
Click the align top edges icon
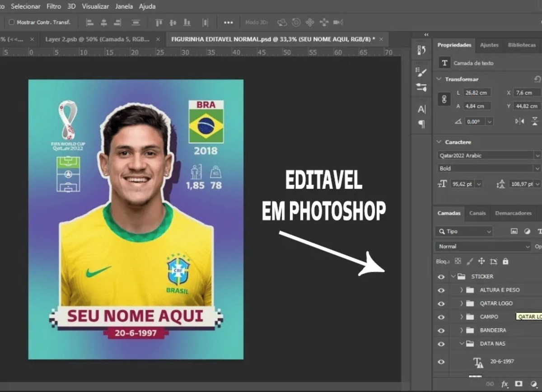[159, 22]
